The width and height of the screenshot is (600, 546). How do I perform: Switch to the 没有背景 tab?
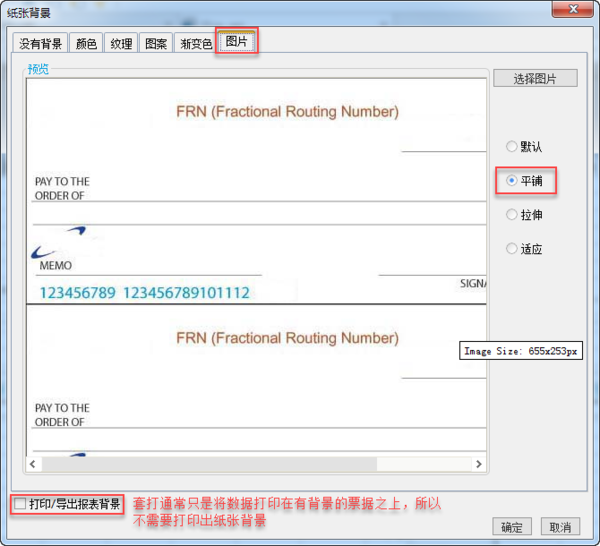coord(40,44)
